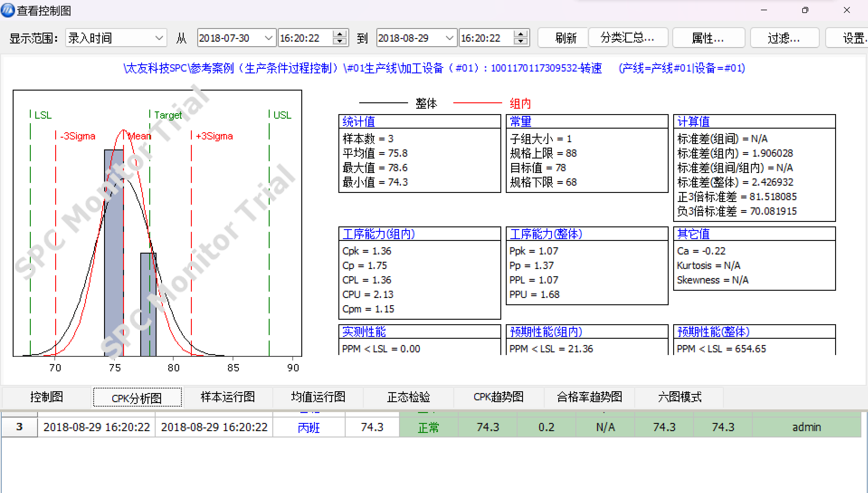Open the 显示范围 录入时间 dropdown
868x493 pixels.
coord(159,38)
